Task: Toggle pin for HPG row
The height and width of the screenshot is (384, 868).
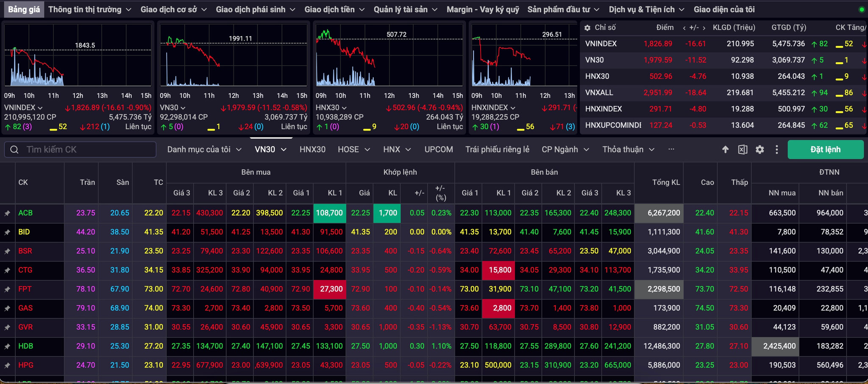Action: tap(7, 365)
